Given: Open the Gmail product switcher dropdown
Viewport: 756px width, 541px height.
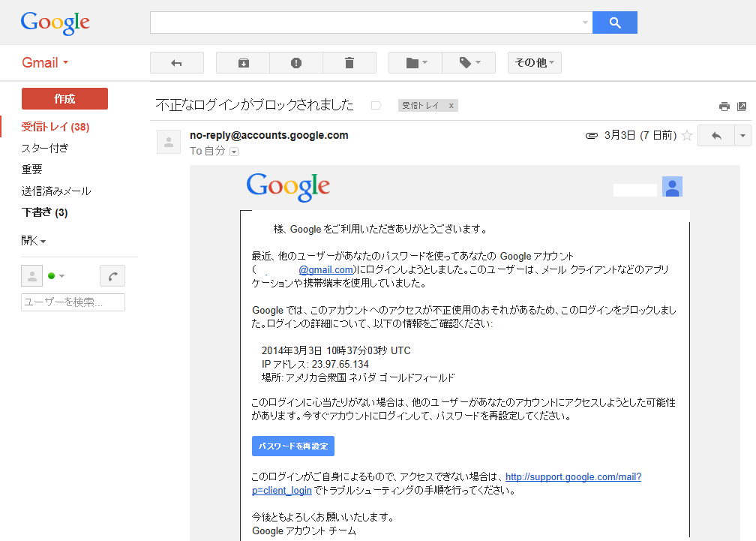Looking at the screenshot, I should coord(45,63).
